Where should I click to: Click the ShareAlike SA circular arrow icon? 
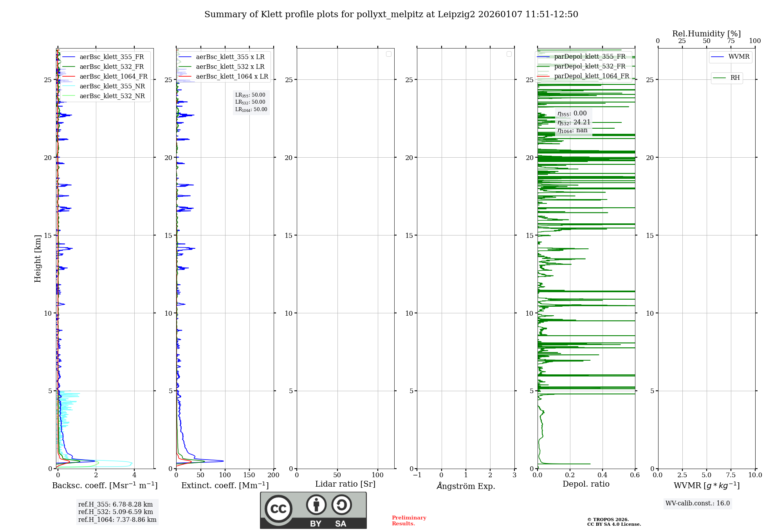[341, 505]
